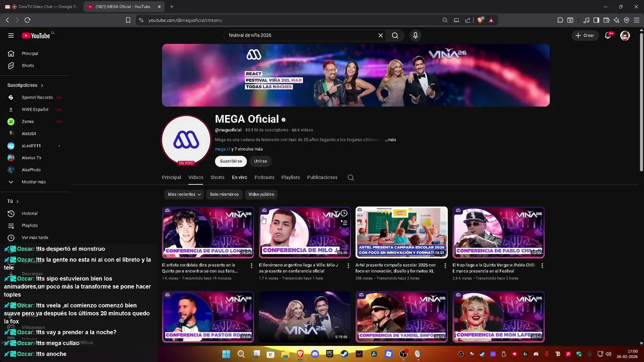Viewport: 644px width, 362px height.
Task: Open the Brave playlist music icon
Action: point(586,20)
